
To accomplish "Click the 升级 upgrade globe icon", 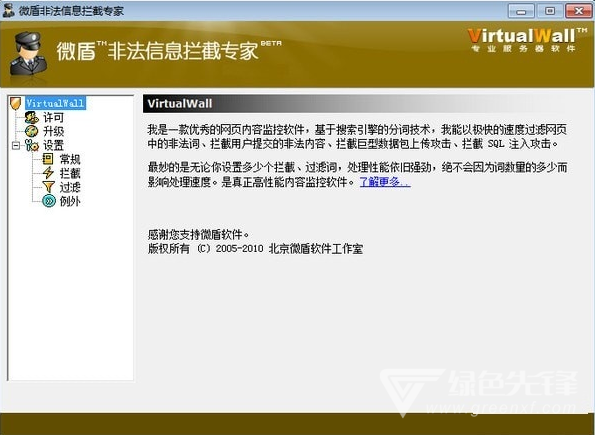I will coord(31,131).
